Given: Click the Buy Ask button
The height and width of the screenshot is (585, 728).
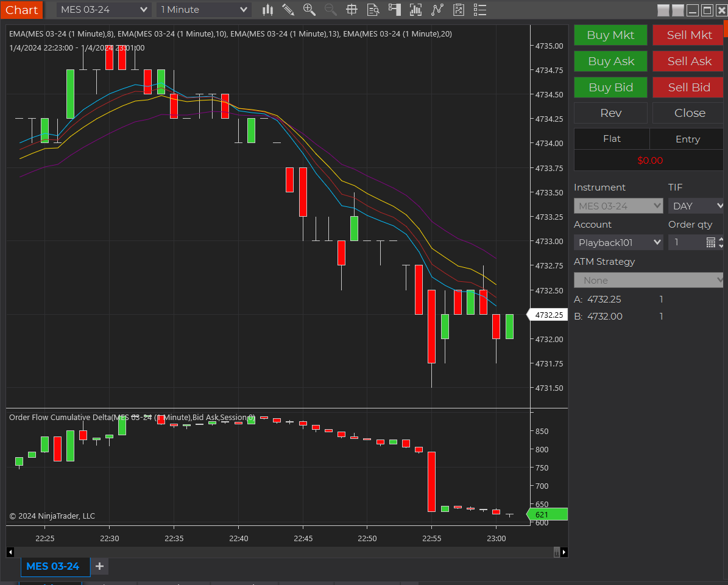Looking at the screenshot, I should point(610,61).
